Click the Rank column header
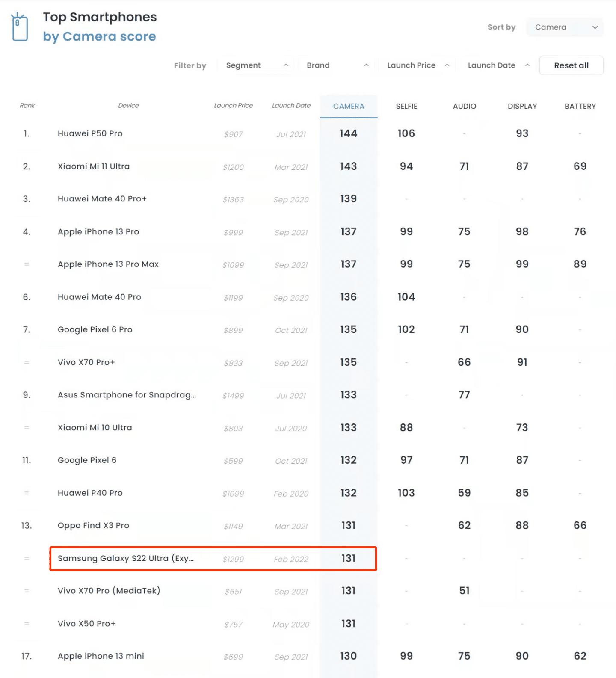 [27, 105]
